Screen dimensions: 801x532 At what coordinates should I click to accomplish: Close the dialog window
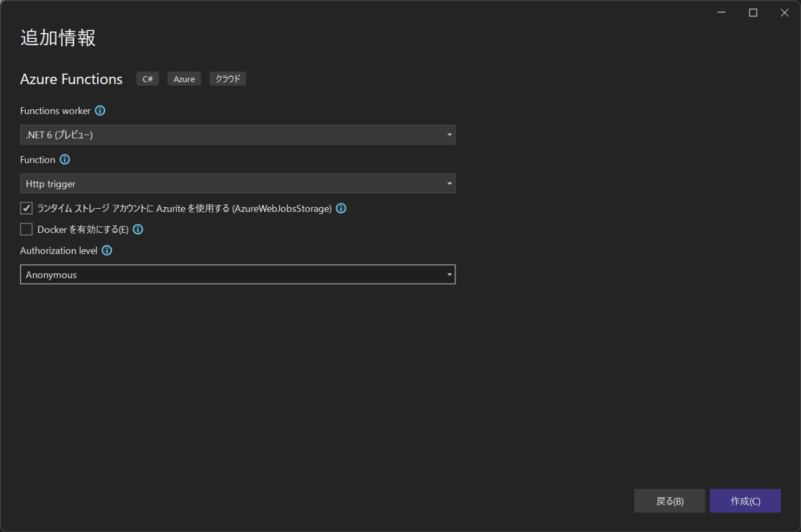click(x=784, y=13)
